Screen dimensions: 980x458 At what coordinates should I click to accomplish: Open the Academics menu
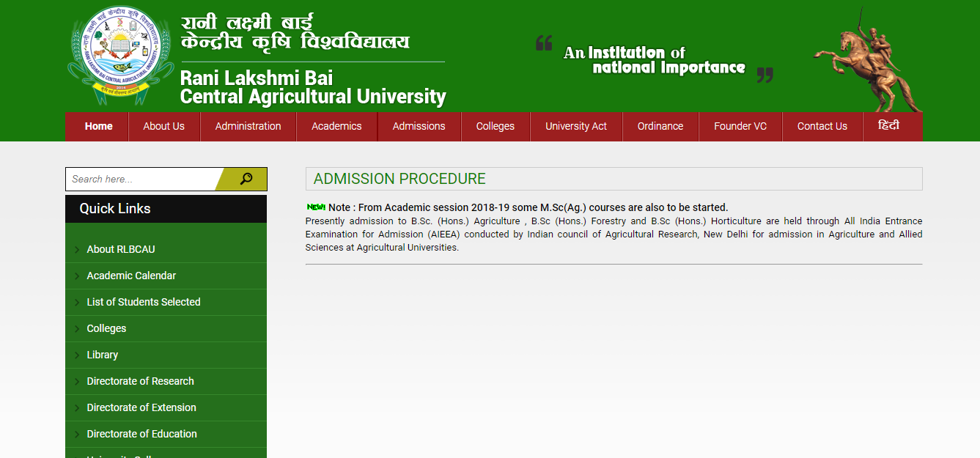336,126
